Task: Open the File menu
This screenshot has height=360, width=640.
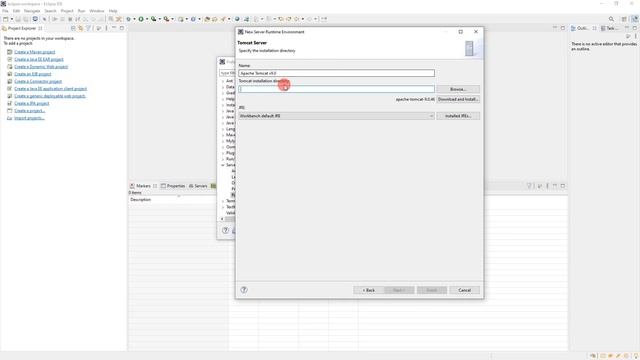Action: tap(5, 11)
